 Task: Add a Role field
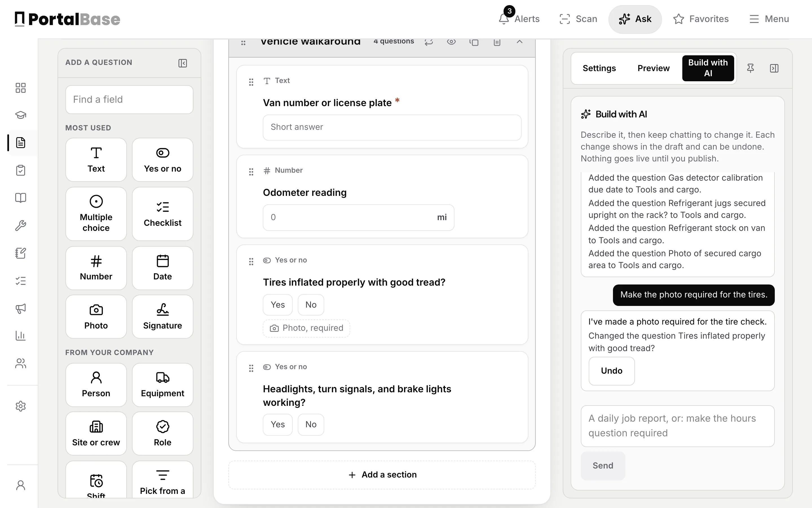pyautogui.click(x=162, y=433)
